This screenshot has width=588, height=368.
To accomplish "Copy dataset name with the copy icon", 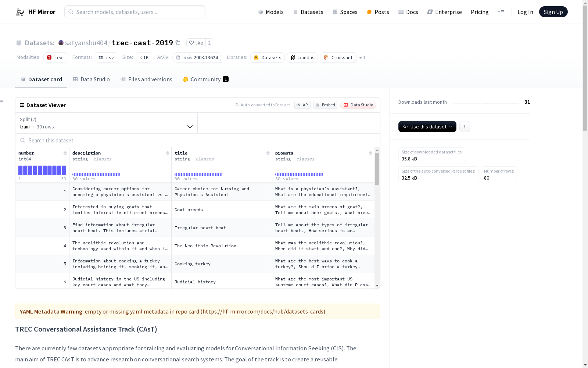I will click(178, 43).
